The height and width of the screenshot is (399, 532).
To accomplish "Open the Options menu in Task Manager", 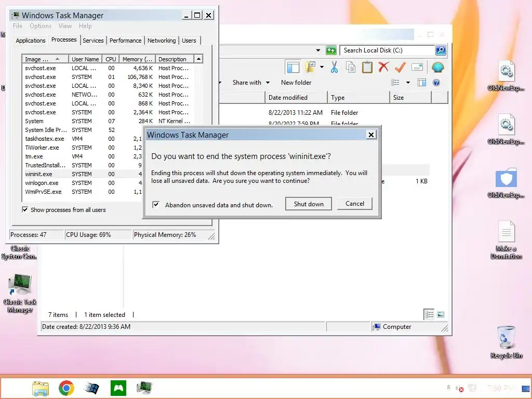I will point(41,26).
